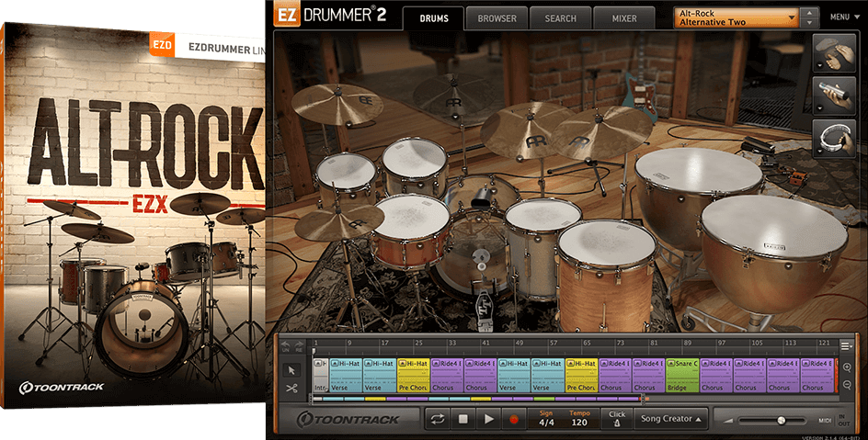The height and width of the screenshot is (440, 868).
Task: Hit the hi-hat cymbal on the kit
Action: 338,221
